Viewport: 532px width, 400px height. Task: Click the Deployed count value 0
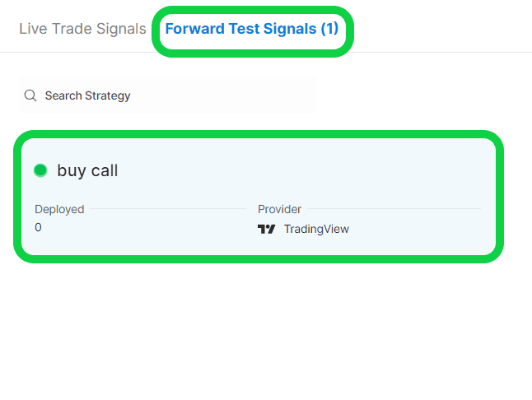pyautogui.click(x=39, y=227)
